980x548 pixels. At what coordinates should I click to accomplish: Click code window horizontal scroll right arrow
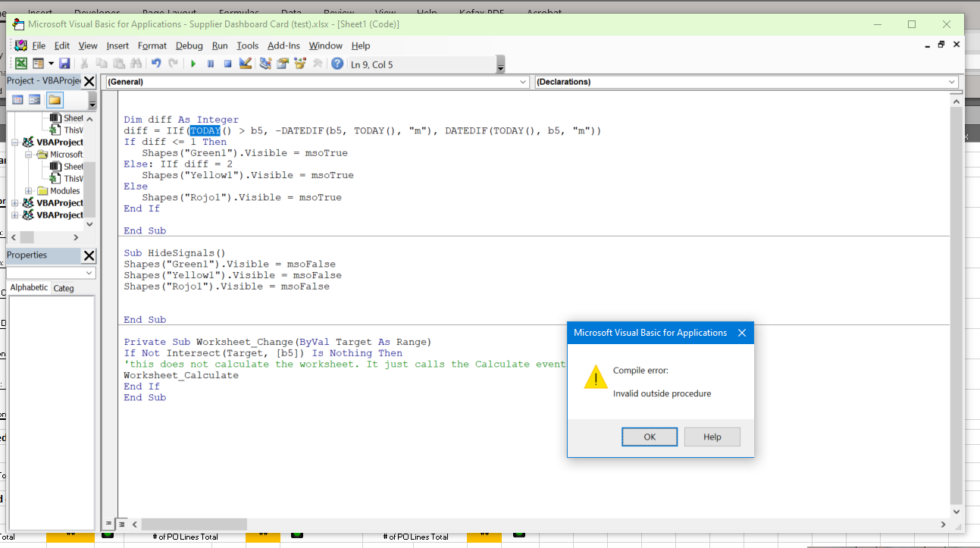[x=944, y=524]
